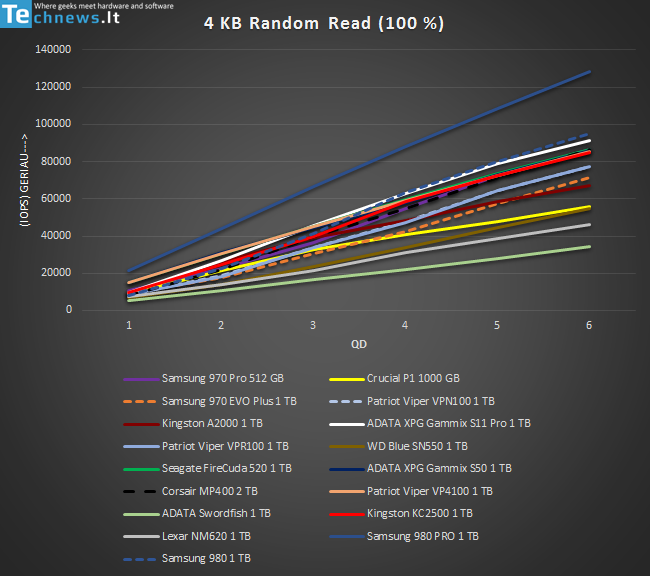Click the y-axis value 120000
The image size is (650, 576).
(53, 86)
